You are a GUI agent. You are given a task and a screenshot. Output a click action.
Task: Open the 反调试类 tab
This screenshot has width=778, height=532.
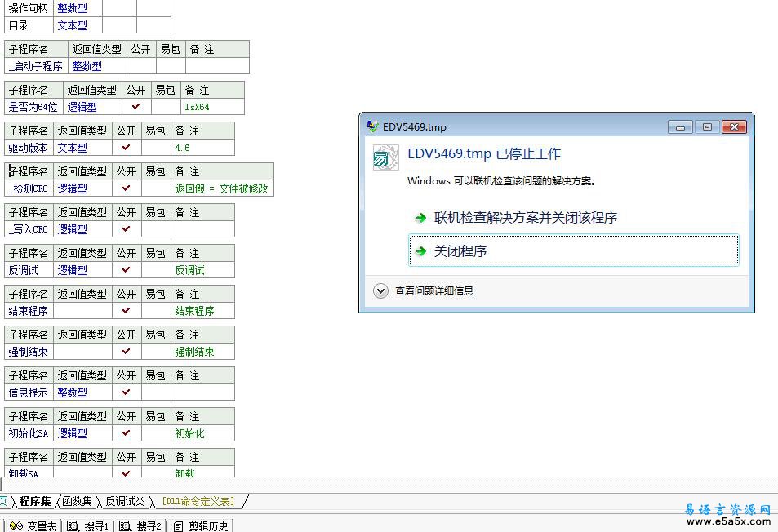125,501
